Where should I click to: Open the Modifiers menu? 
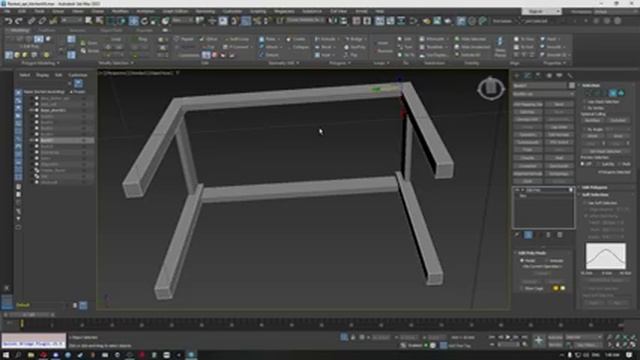point(120,11)
